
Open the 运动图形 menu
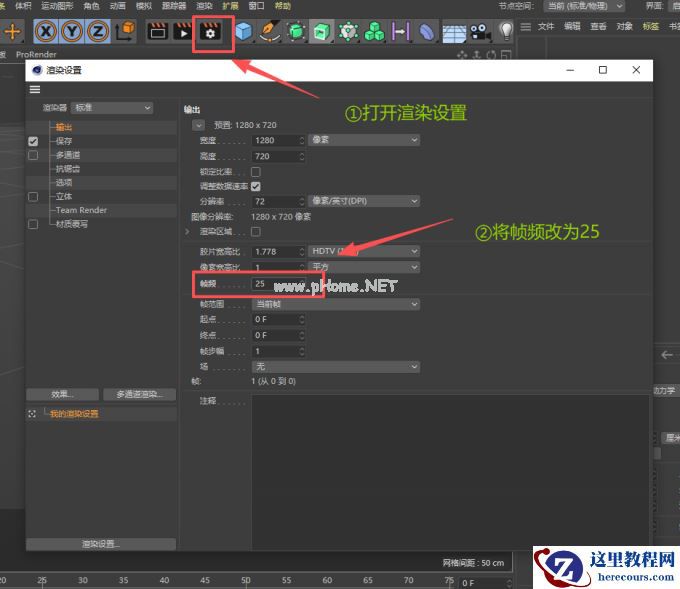[x=57, y=6]
